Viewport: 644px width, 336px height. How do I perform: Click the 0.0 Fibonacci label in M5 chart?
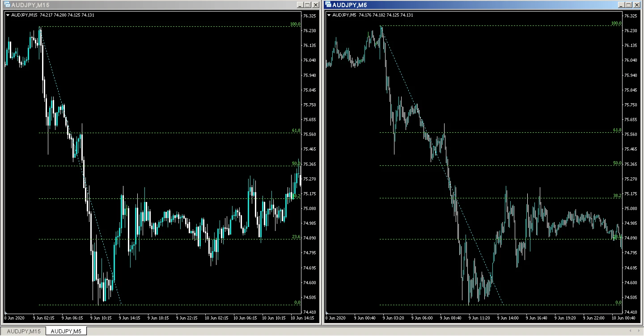(x=618, y=302)
